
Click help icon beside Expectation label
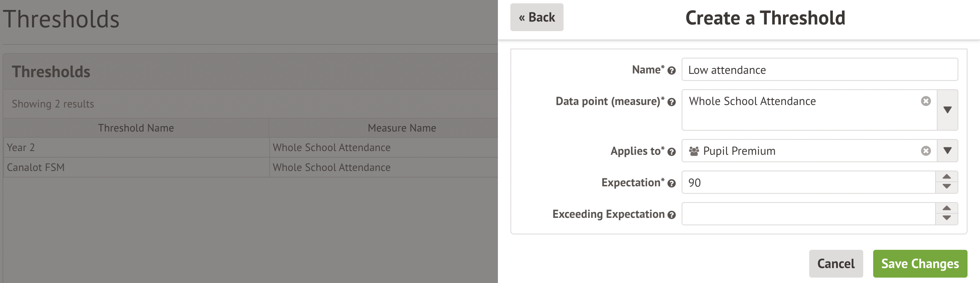pyautogui.click(x=671, y=183)
